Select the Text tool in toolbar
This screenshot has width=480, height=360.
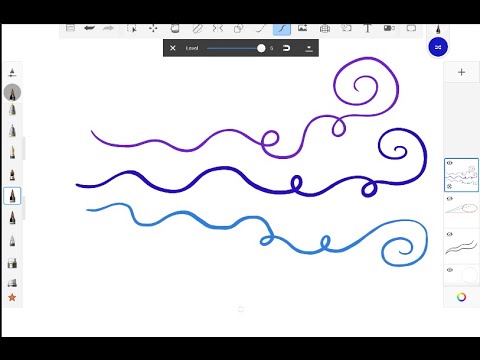[368, 28]
